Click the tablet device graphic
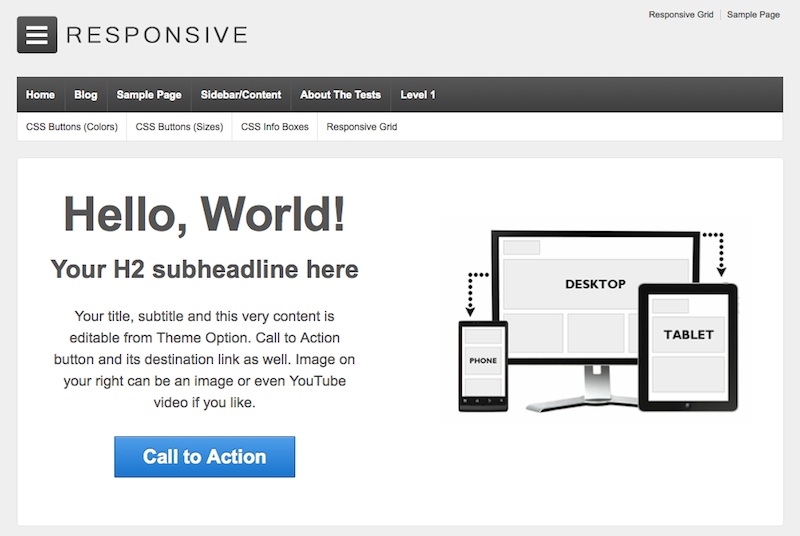800x536 pixels. (688, 345)
